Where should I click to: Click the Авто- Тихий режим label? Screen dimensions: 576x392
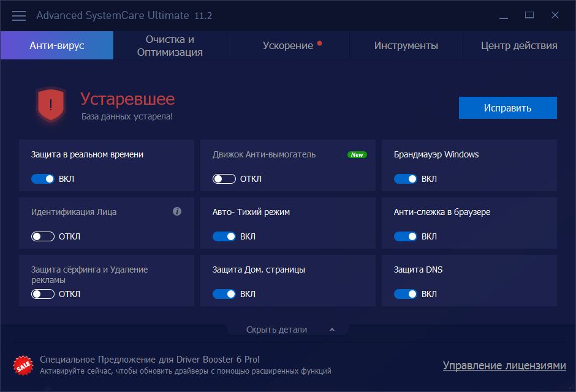[x=251, y=212]
